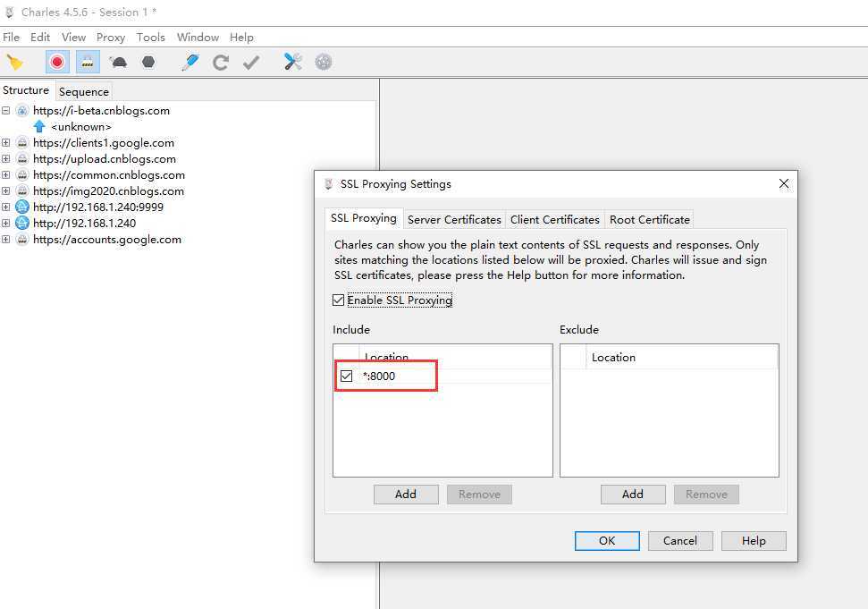The image size is (868, 609).
Task: Toggle the turtle Throttling icon
Action: coord(118,62)
